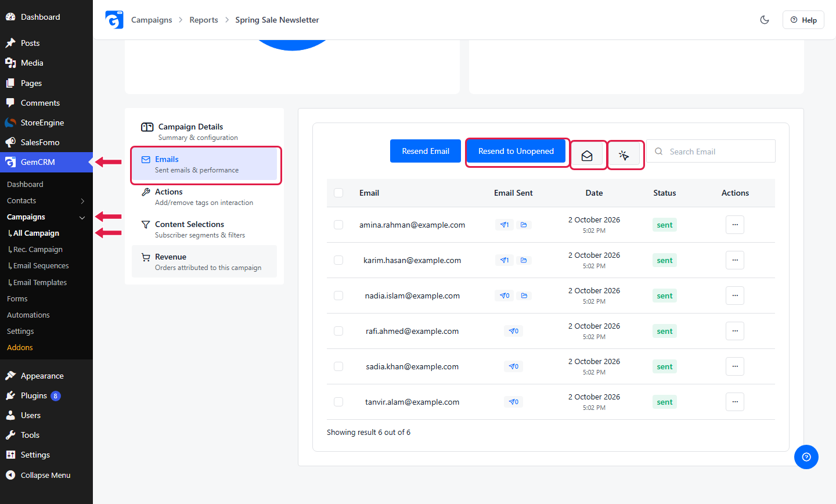Open Email Sequences in sidebar

point(41,265)
